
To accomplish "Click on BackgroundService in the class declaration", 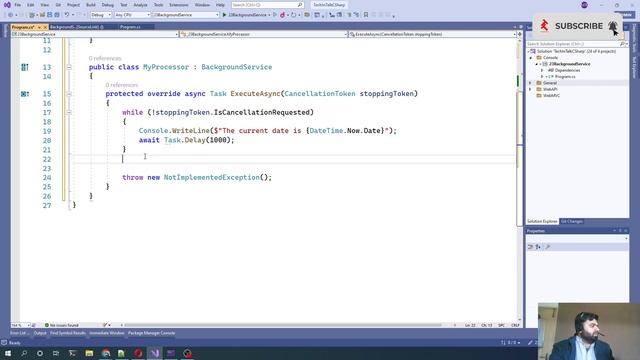I will click(237, 67).
